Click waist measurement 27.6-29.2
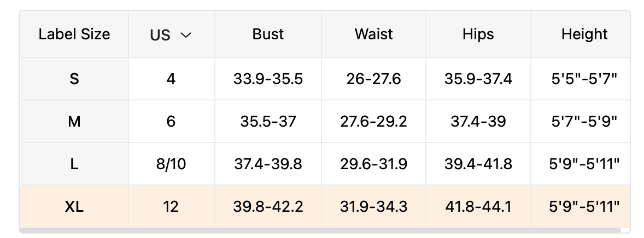Viewport: 644px width, 238px height. 373,121
